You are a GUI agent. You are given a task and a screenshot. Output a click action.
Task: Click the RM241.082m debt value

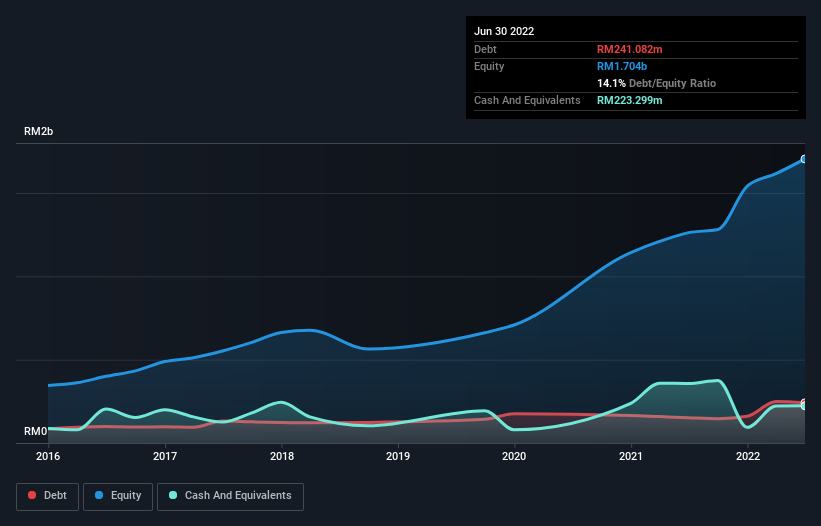pyautogui.click(x=629, y=49)
